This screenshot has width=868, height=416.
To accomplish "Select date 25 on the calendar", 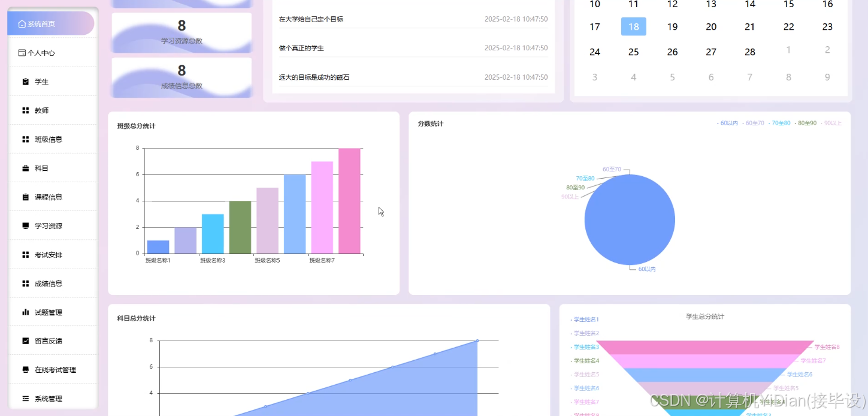I will pyautogui.click(x=634, y=52).
